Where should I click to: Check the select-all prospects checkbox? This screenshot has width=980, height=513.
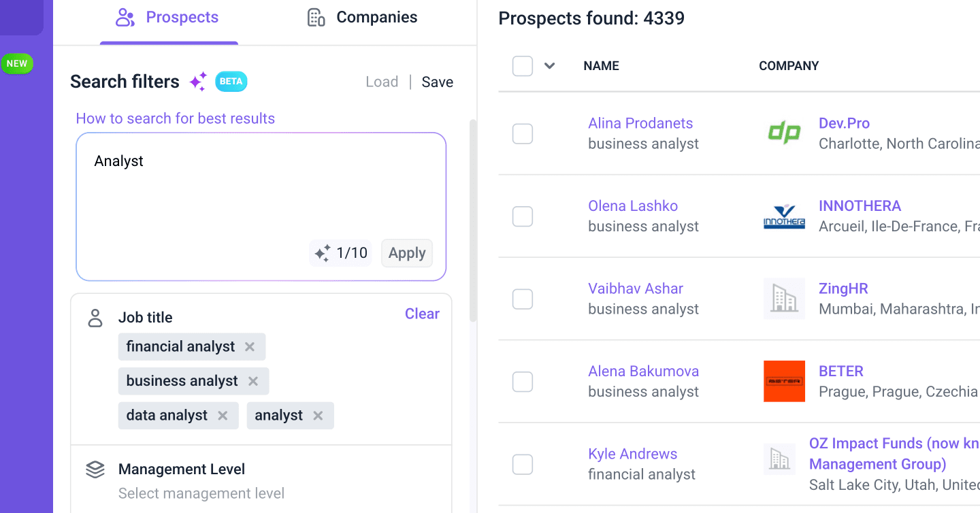pos(523,66)
